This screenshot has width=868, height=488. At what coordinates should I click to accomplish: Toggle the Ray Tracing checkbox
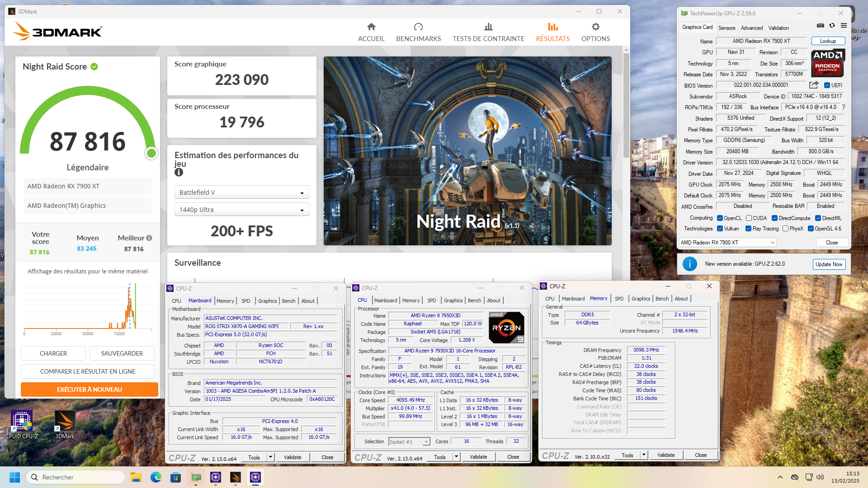(748, 229)
